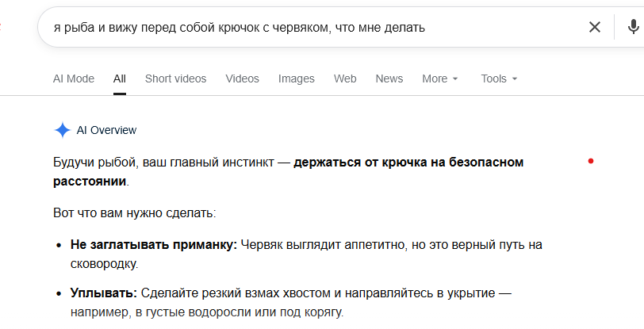
Task: Go to the Videos tab
Action: pyautogui.click(x=243, y=78)
